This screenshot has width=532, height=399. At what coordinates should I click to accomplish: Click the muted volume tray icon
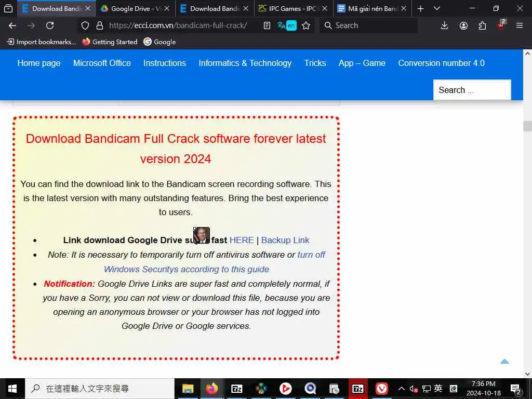pyautogui.click(x=414, y=389)
